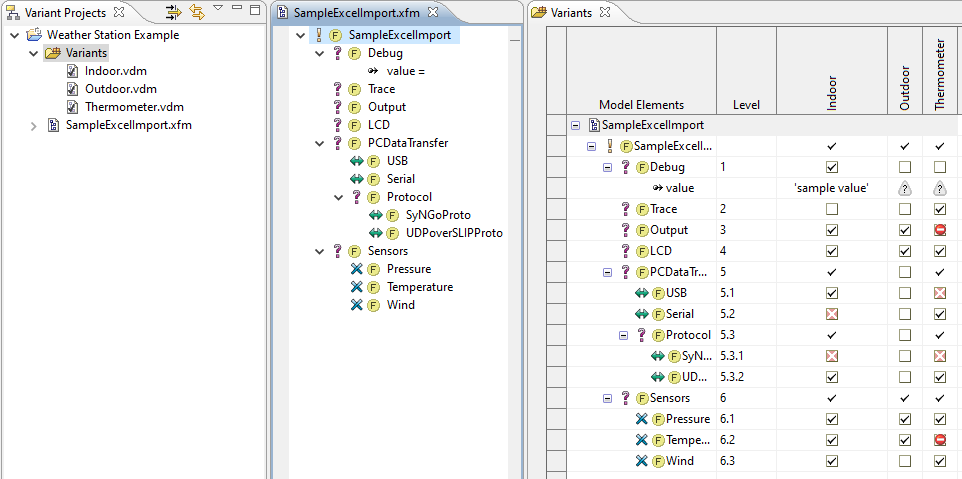The width and height of the screenshot is (962, 479).
Task: Collapse PCDataTransfer in editor tree
Action: click(320, 143)
